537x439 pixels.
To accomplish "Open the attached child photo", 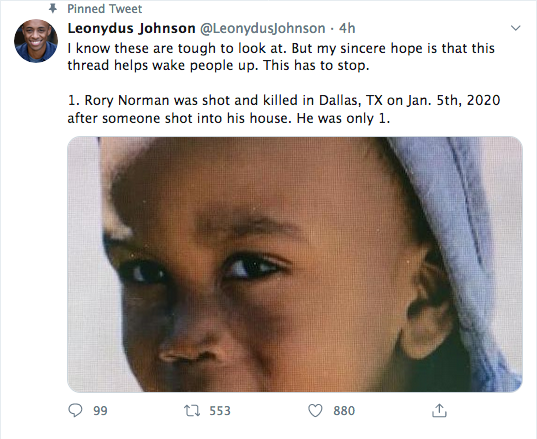I will 295,264.
